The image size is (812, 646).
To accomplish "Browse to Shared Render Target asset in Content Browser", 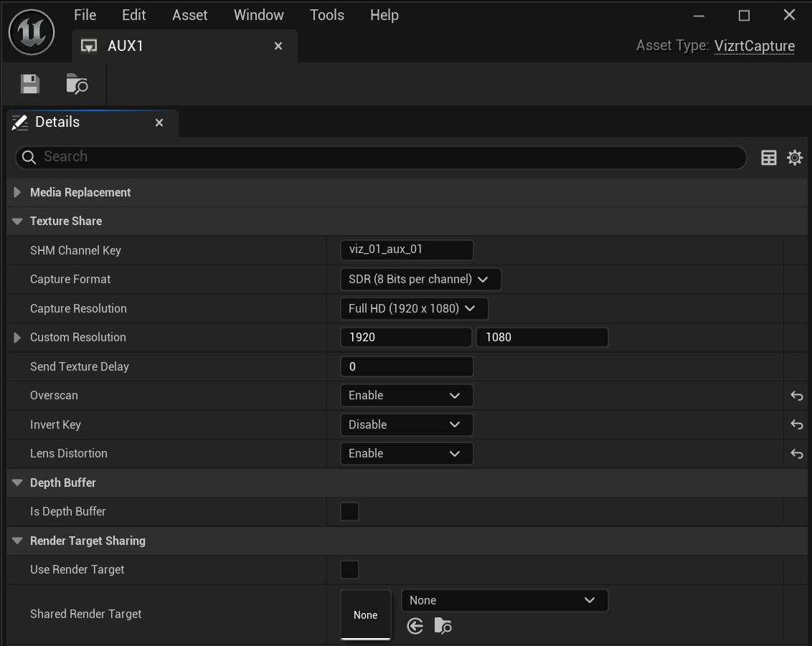I will click(443, 626).
